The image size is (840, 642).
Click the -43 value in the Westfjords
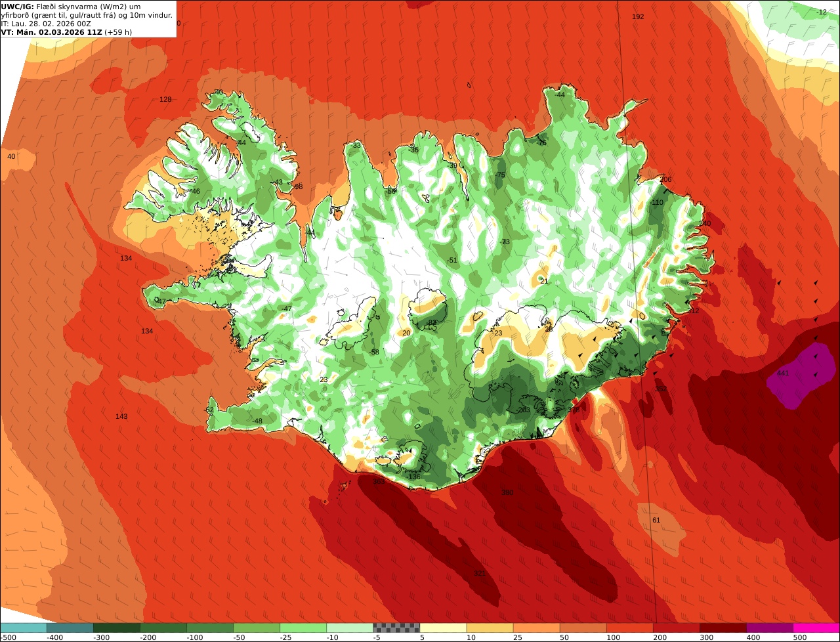(278, 182)
